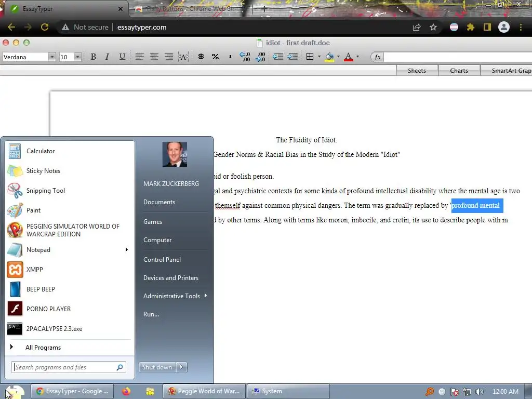Image resolution: width=532 pixels, height=399 pixels.
Task: Switch to the System taskbar window
Action: coord(288,391)
